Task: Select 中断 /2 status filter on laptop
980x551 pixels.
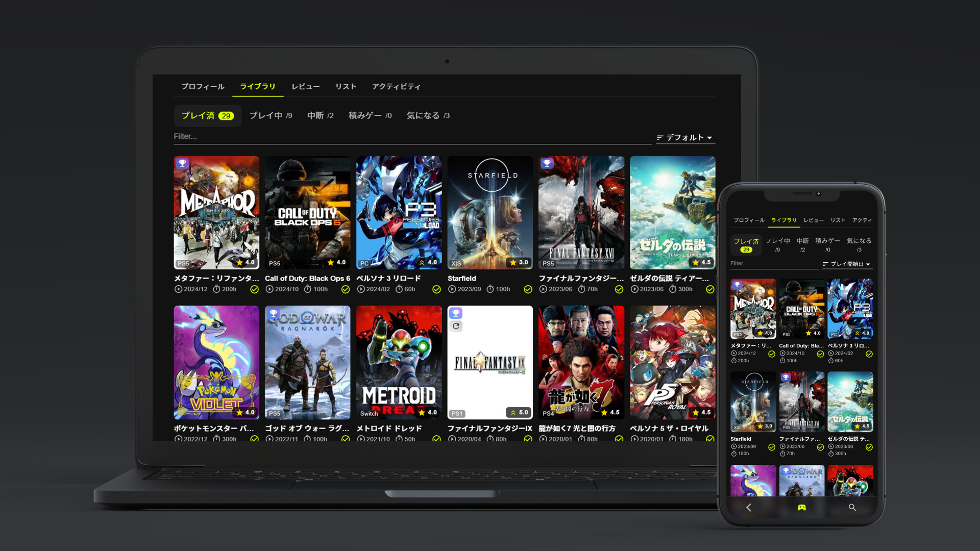Action: tap(320, 116)
